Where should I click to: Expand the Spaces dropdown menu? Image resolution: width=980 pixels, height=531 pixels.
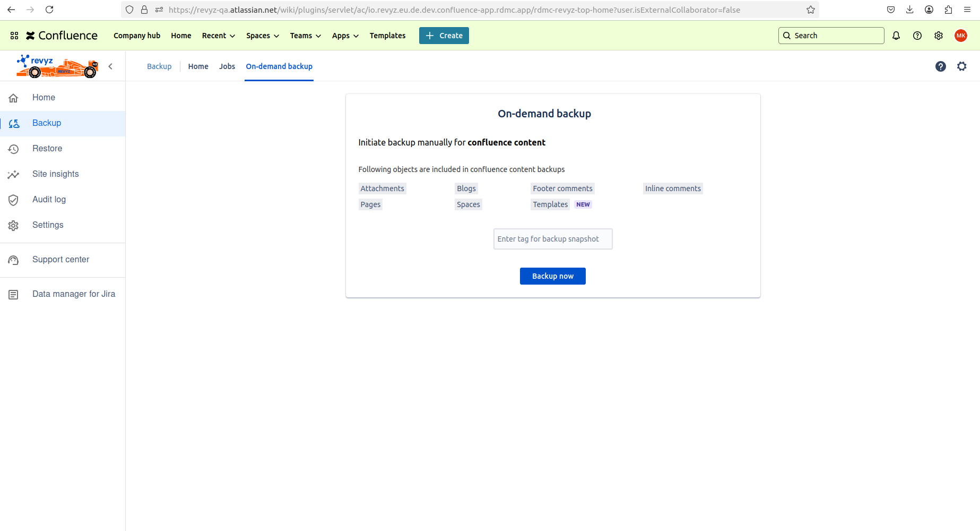pyautogui.click(x=262, y=36)
